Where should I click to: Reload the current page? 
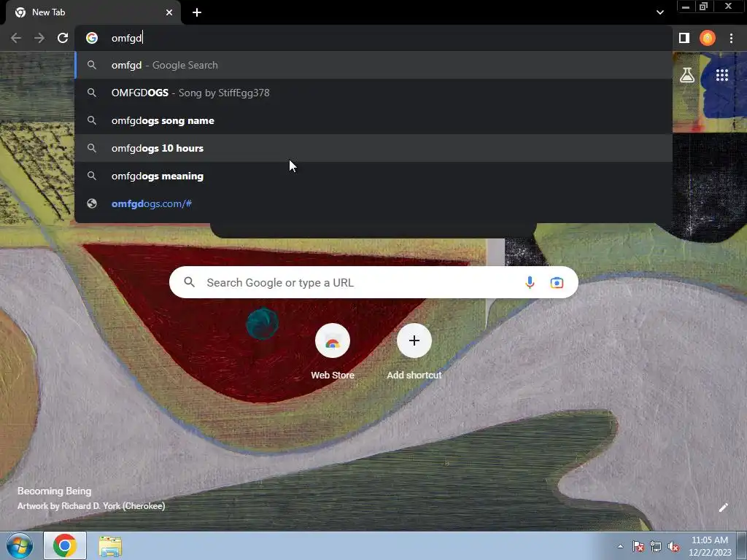click(63, 38)
